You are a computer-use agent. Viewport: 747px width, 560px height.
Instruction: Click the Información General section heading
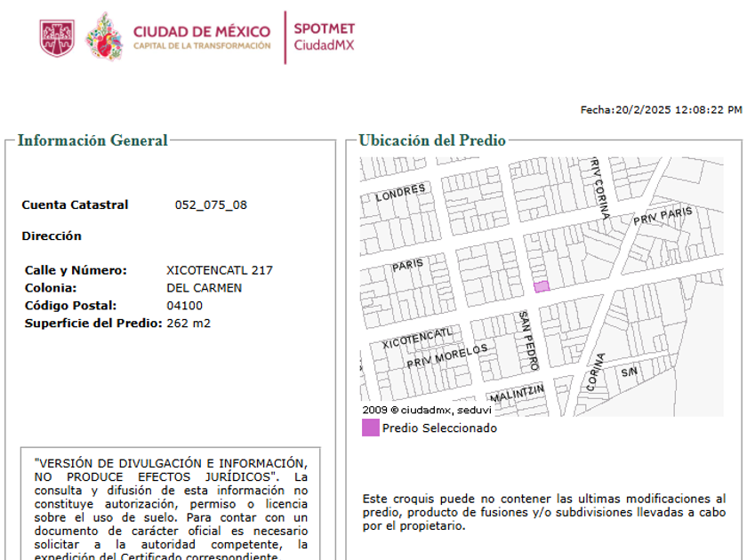92,140
